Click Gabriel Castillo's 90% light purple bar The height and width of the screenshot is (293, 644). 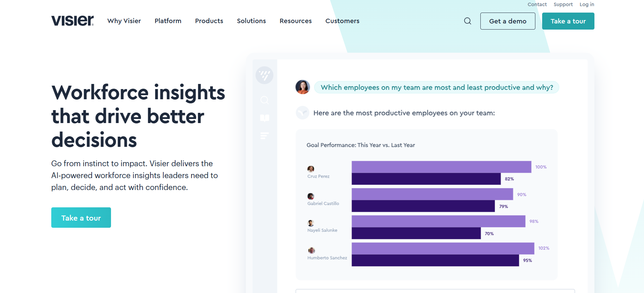[432, 194]
